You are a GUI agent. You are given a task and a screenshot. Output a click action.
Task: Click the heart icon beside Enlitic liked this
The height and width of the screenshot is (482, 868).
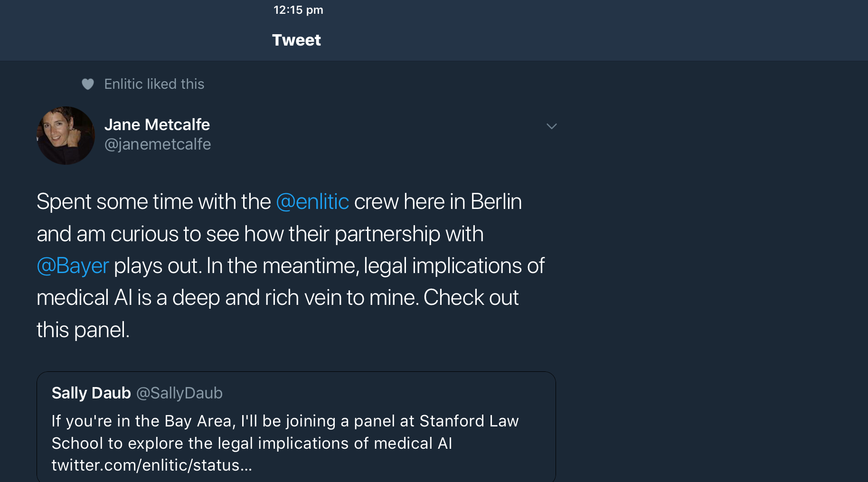tap(88, 84)
